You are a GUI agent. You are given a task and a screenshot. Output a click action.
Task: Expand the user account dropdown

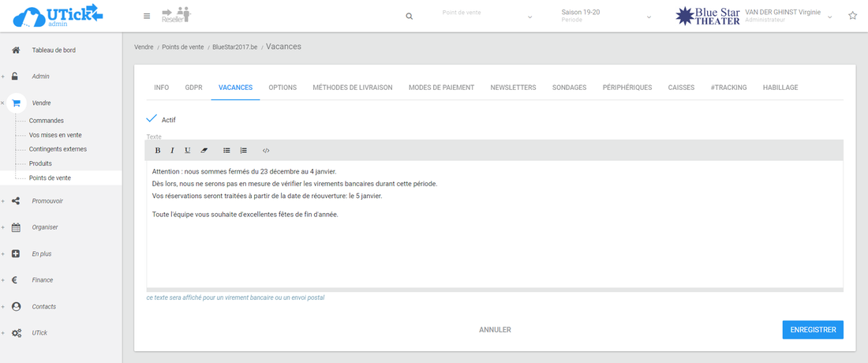click(x=829, y=17)
